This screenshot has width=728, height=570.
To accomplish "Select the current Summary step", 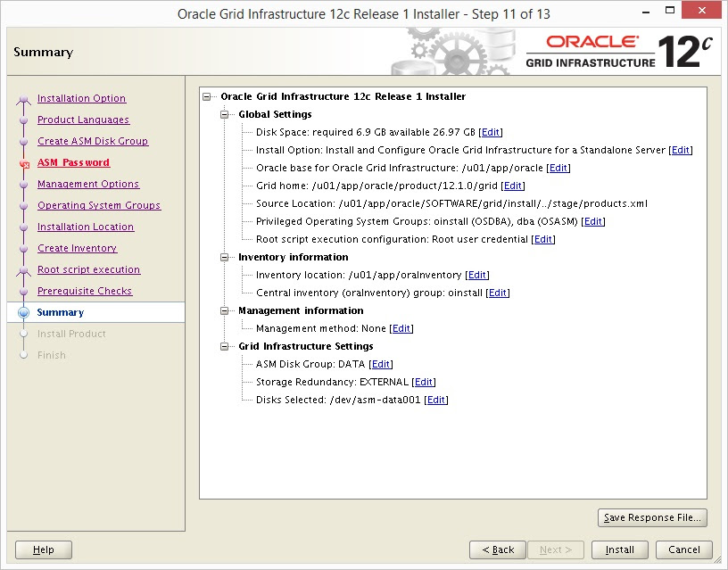I will (x=61, y=312).
